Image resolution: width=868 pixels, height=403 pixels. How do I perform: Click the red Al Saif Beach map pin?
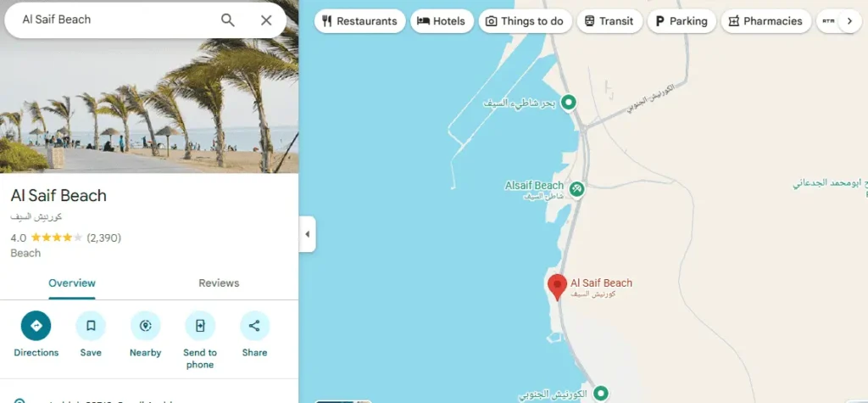point(558,287)
